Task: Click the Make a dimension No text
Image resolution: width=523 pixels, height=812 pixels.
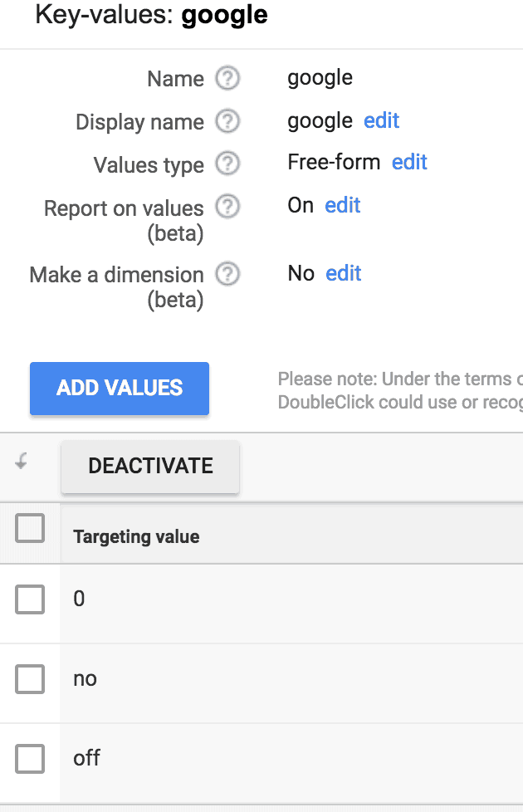Action: [x=301, y=273]
